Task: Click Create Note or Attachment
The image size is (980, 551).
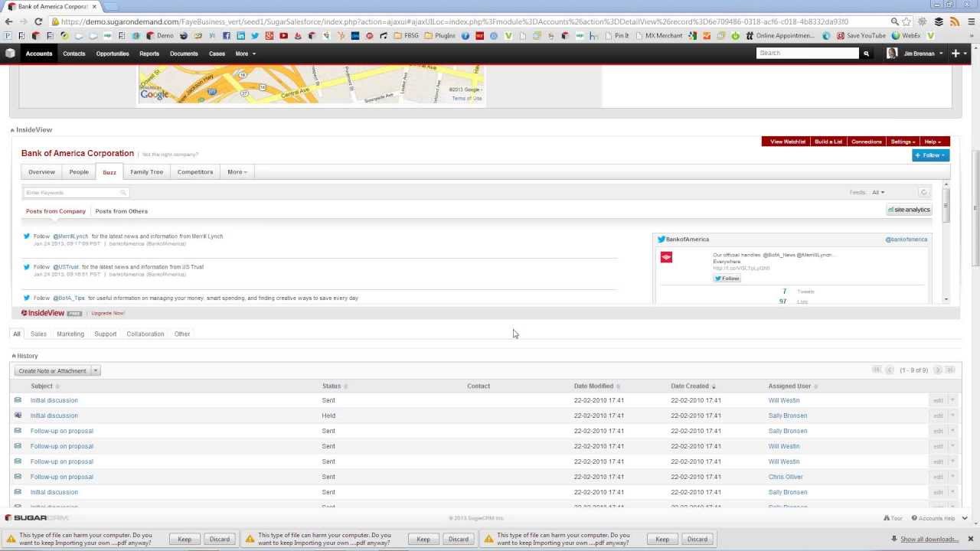Action: [52, 370]
